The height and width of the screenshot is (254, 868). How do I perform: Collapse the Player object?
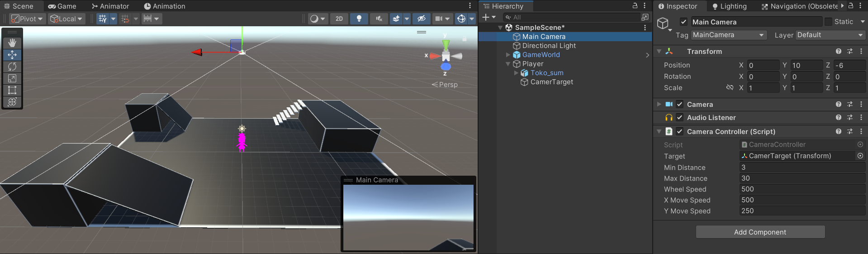click(508, 64)
